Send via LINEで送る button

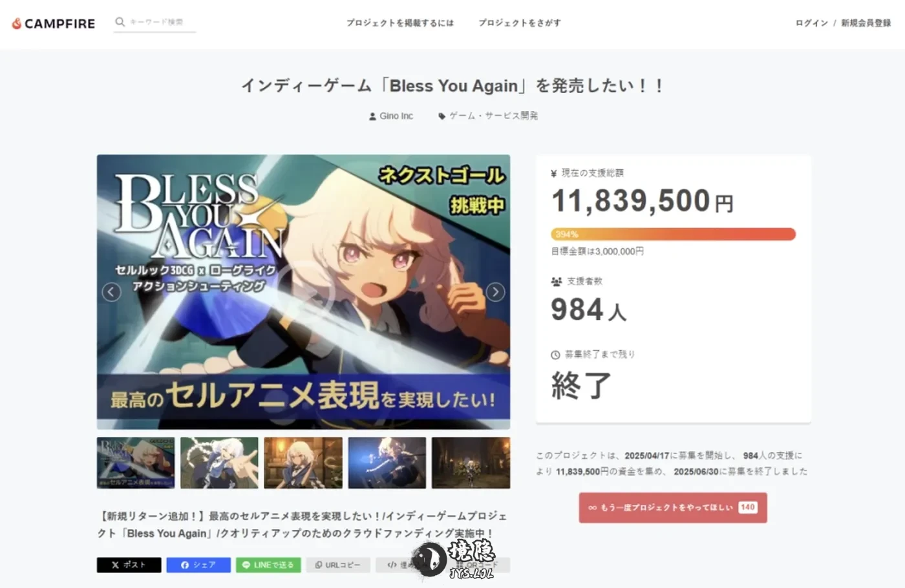pos(268,565)
